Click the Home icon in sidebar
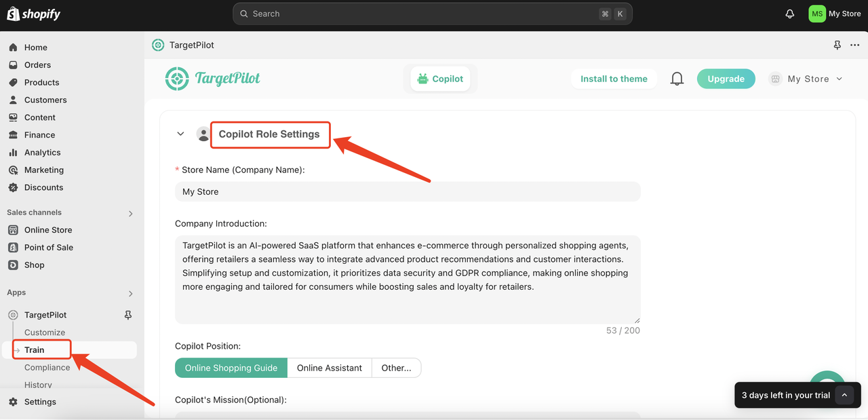The height and width of the screenshot is (420, 868). pyautogui.click(x=13, y=47)
